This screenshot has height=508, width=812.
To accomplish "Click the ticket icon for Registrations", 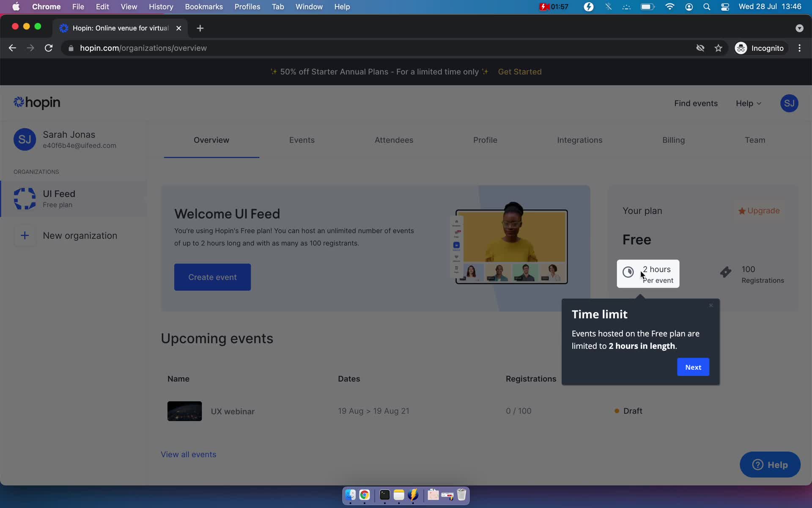I will [x=726, y=272].
